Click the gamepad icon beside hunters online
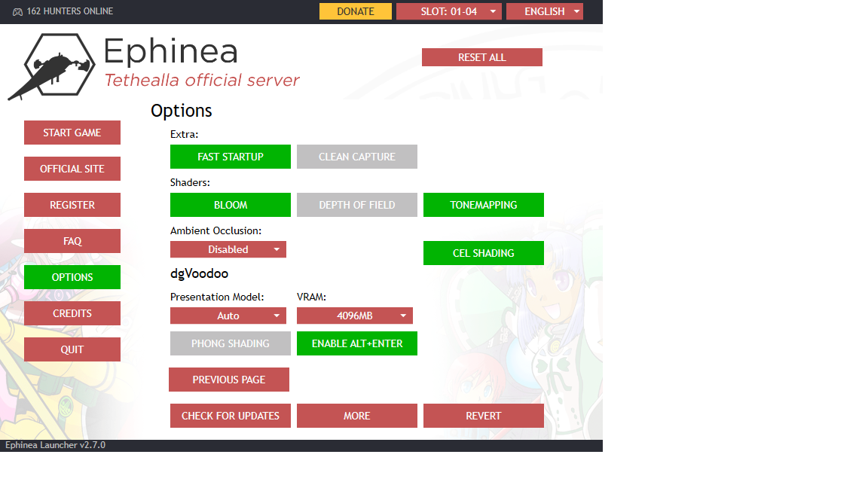 [18, 11]
